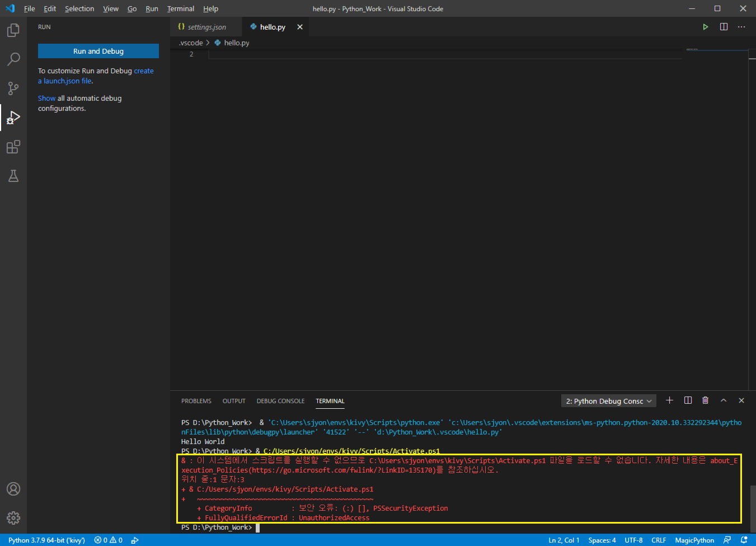Open the Accounts icon in activity bar
Image resolution: width=756 pixels, height=546 pixels.
(x=13, y=489)
